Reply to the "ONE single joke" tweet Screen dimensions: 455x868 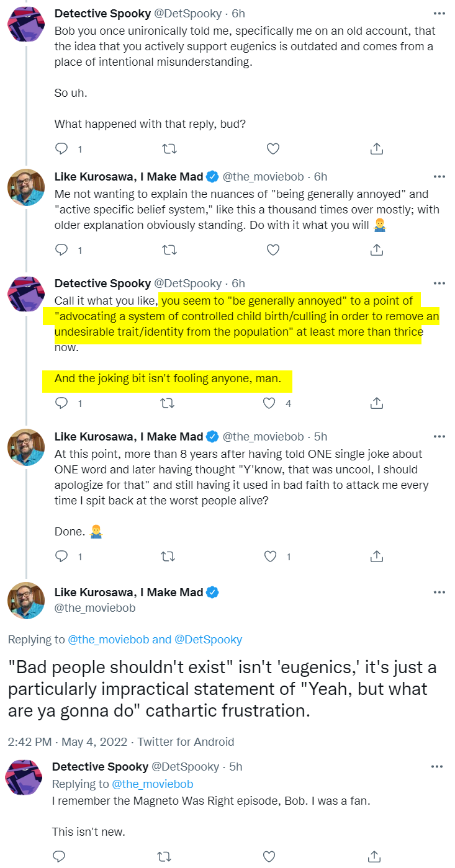61,557
